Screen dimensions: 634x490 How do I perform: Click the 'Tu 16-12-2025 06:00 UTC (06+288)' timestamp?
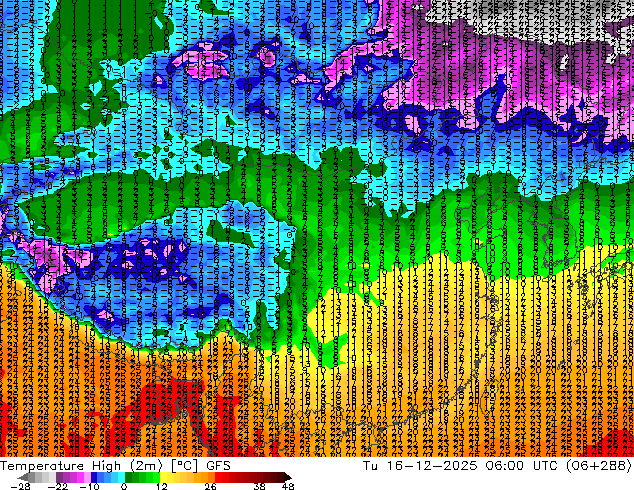(x=497, y=465)
